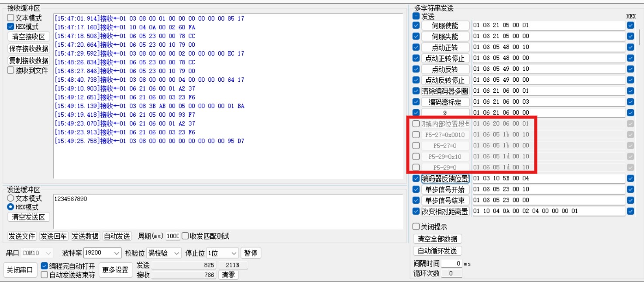Image resolution: width=644 pixels, height=282 pixels.
Task: Click 清空接收区 button
Action: coord(28,37)
